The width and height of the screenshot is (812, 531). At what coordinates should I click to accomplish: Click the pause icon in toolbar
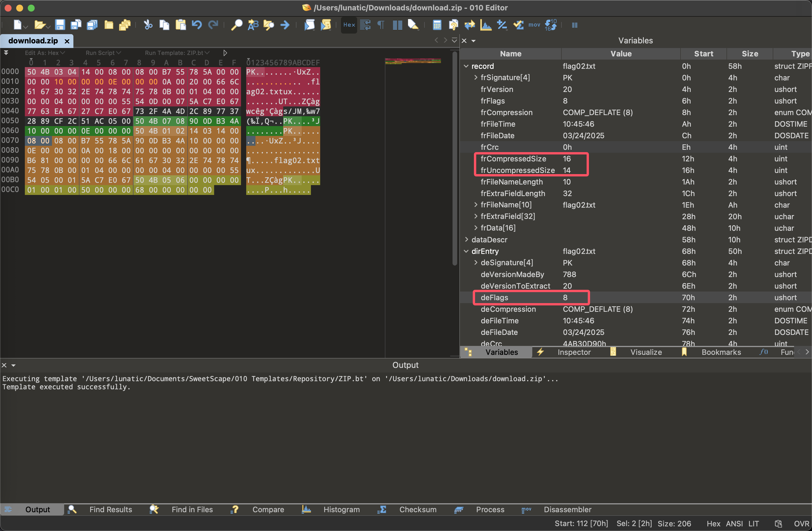coord(574,25)
